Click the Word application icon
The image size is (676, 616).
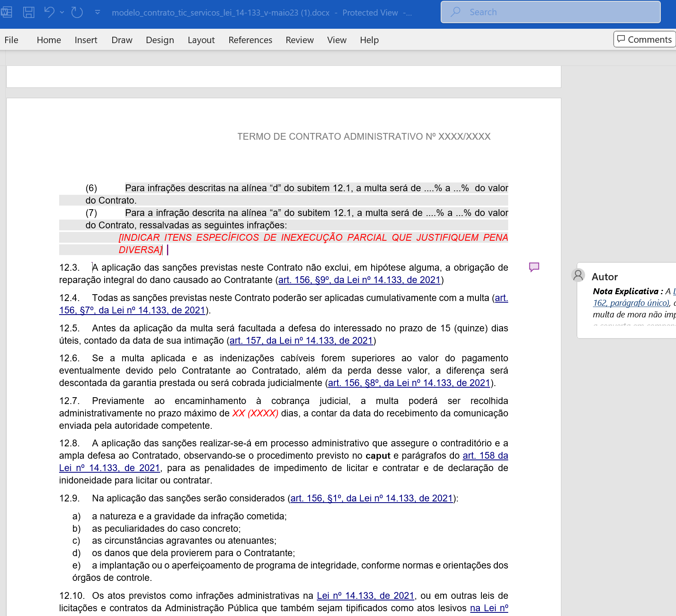coord(6,12)
